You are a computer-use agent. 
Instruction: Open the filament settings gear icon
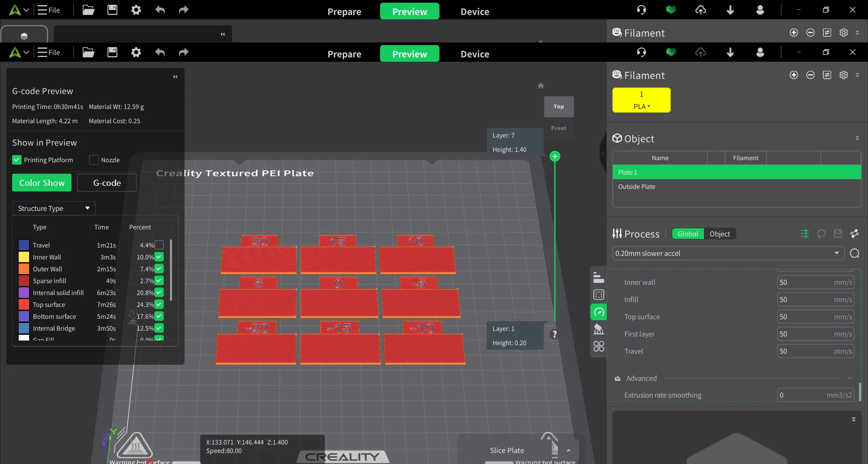[843, 75]
